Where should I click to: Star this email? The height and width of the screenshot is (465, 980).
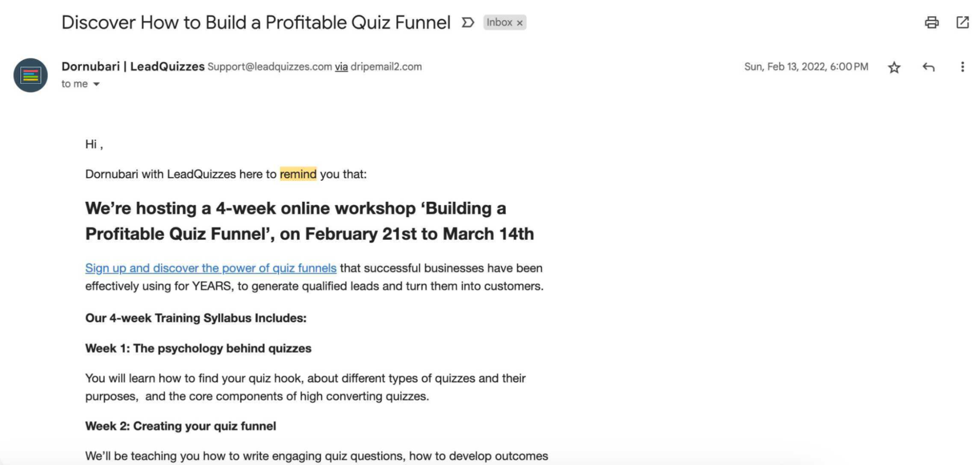tap(894, 67)
